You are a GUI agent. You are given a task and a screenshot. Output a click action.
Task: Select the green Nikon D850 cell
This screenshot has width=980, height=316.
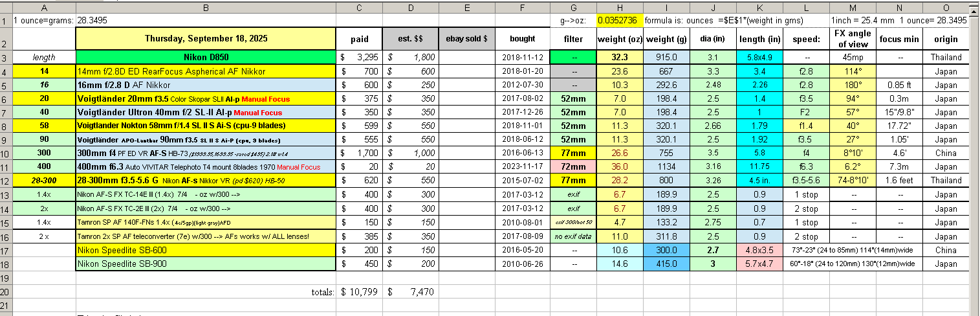click(x=206, y=58)
